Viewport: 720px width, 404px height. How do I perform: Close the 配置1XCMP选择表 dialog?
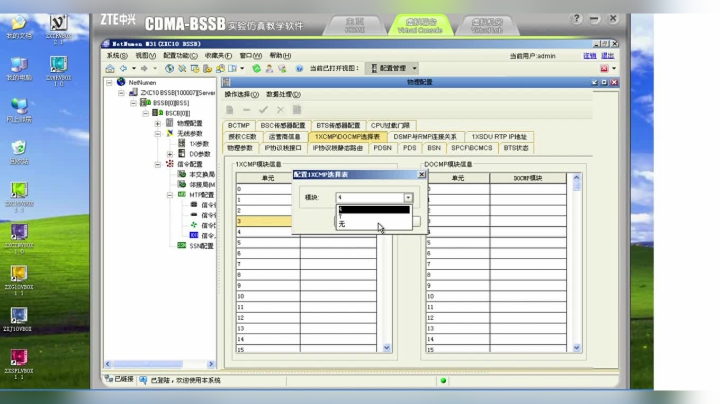422,174
